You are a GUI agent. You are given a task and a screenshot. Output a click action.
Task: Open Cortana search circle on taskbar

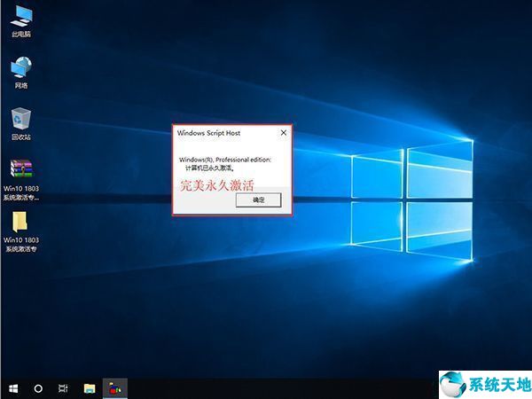[38, 388]
